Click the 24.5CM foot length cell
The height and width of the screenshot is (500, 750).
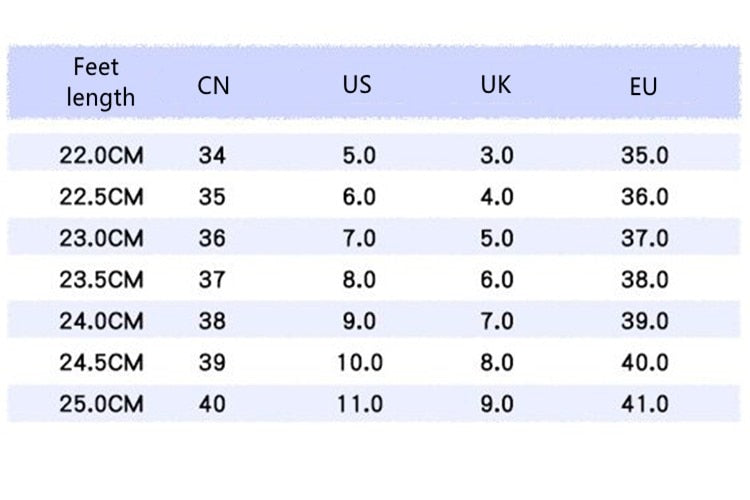coord(101,362)
